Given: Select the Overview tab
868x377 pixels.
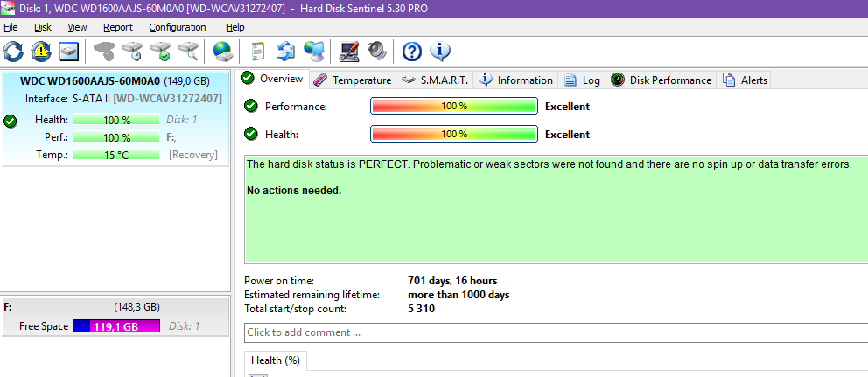Looking at the screenshot, I should click(272, 79).
